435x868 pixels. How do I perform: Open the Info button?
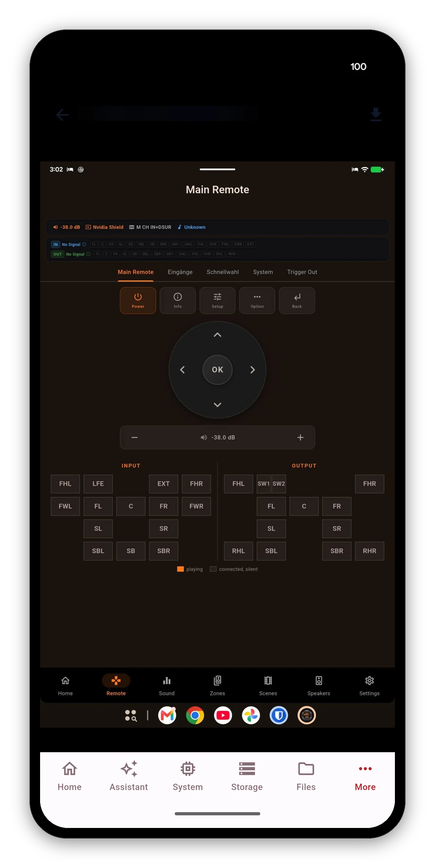click(x=177, y=300)
